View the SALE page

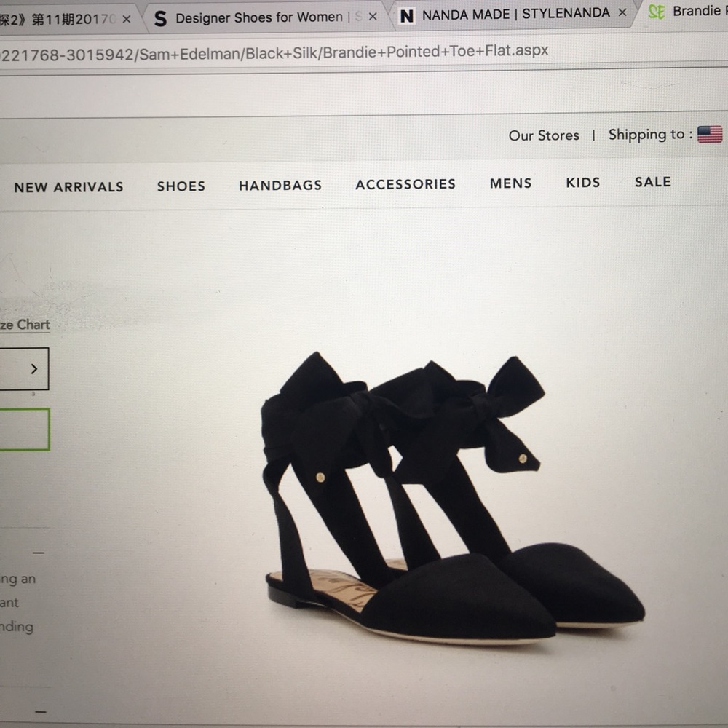coord(653,182)
